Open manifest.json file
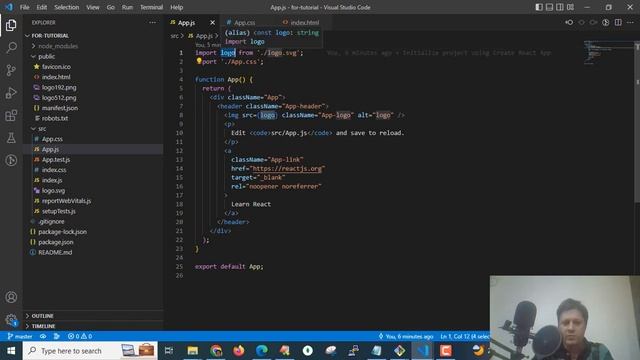Screen dimensions: 640x360 [x=93, y=108]
